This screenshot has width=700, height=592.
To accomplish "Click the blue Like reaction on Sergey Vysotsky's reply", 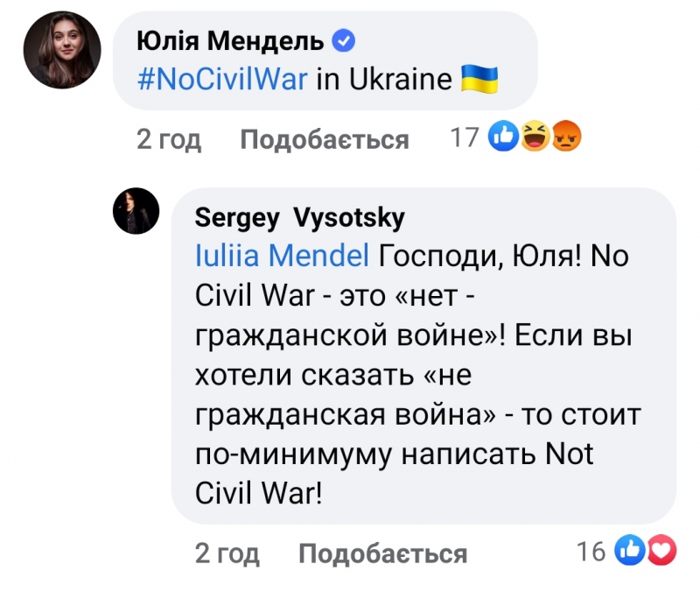I will (x=628, y=551).
